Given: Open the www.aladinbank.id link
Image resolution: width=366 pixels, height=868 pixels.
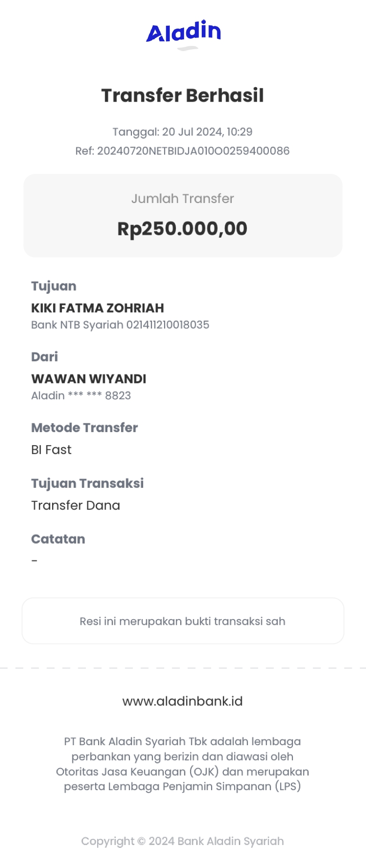Looking at the screenshot, I should click(183, 701).
